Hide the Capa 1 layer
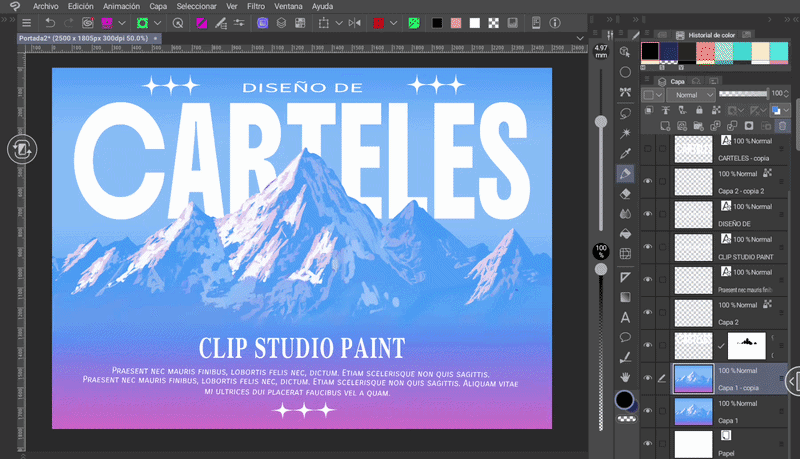800x459 pixels. [648, 411]
